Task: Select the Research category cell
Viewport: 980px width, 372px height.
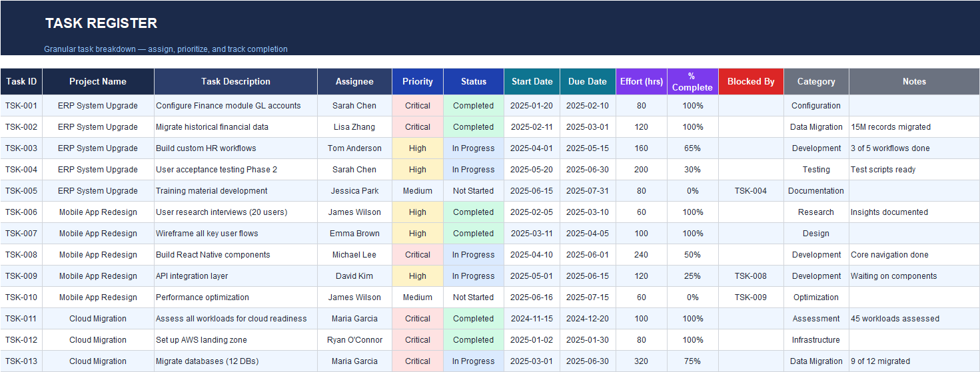Action: (816, 212)
